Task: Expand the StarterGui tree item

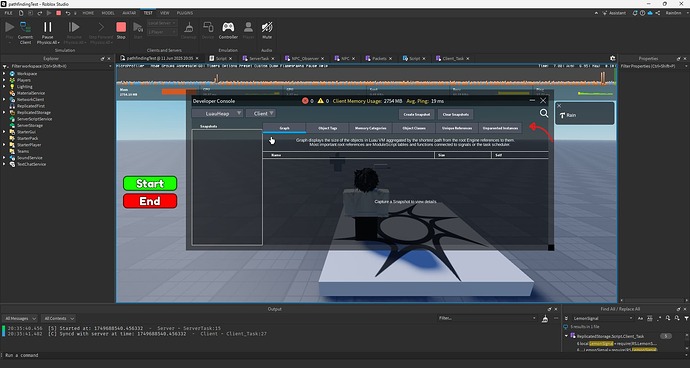Action: [4, 132]
